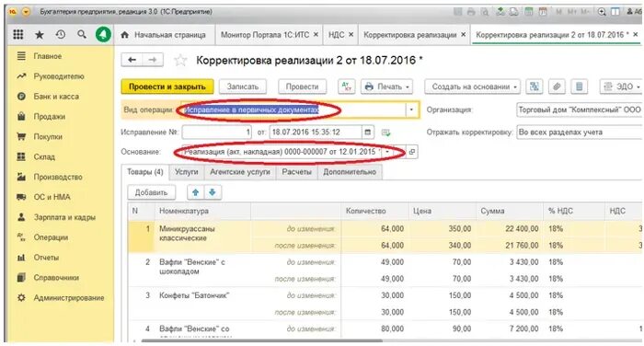Add document to favorites via the star
Screen dimensions: 644x346
pyautogui.click(x=180, y=61)
